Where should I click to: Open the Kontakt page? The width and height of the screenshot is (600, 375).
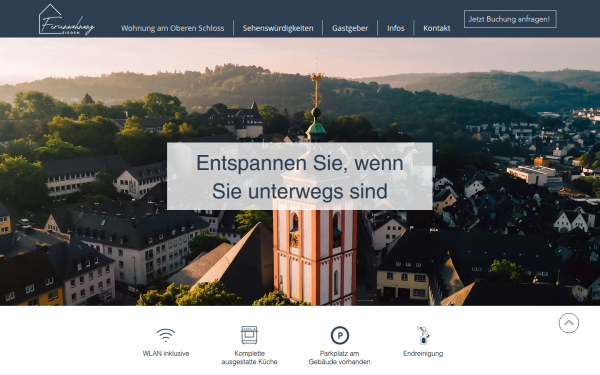point(437,28)
